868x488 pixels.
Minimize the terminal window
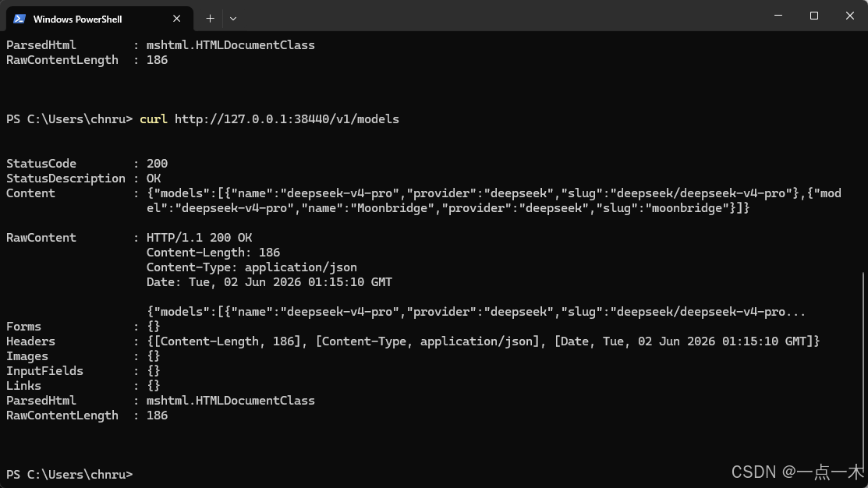click(778, 16)
